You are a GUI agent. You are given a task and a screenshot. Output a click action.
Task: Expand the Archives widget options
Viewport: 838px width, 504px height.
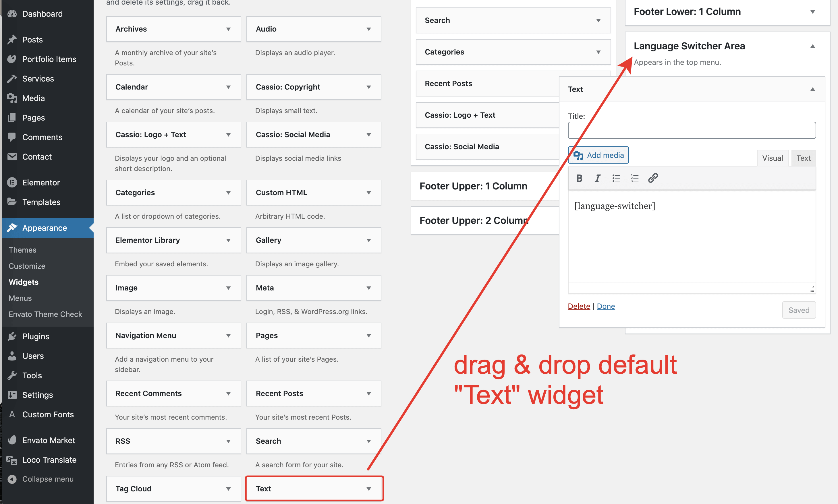[x=228, y=29]
